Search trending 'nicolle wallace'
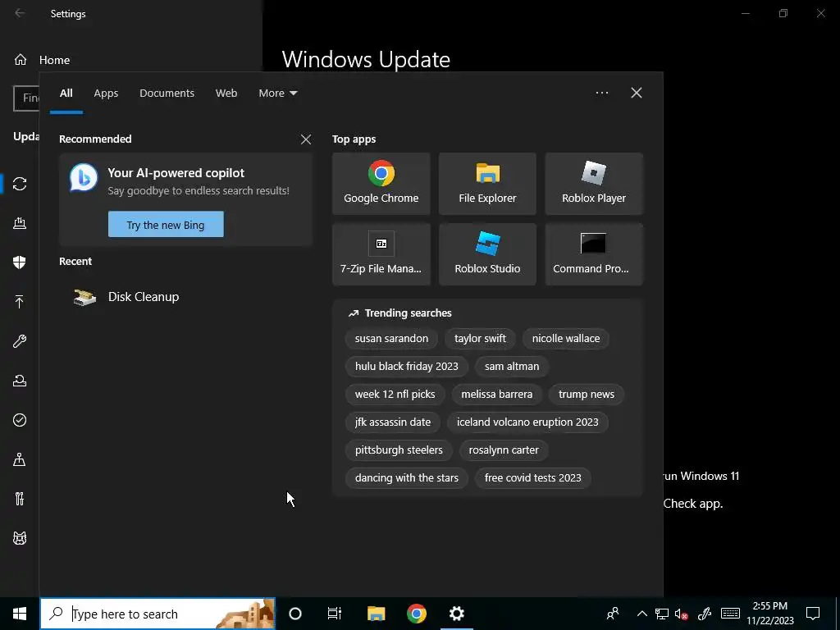The height and width of the screenshot is (630, 840). [x=566, y=339]
